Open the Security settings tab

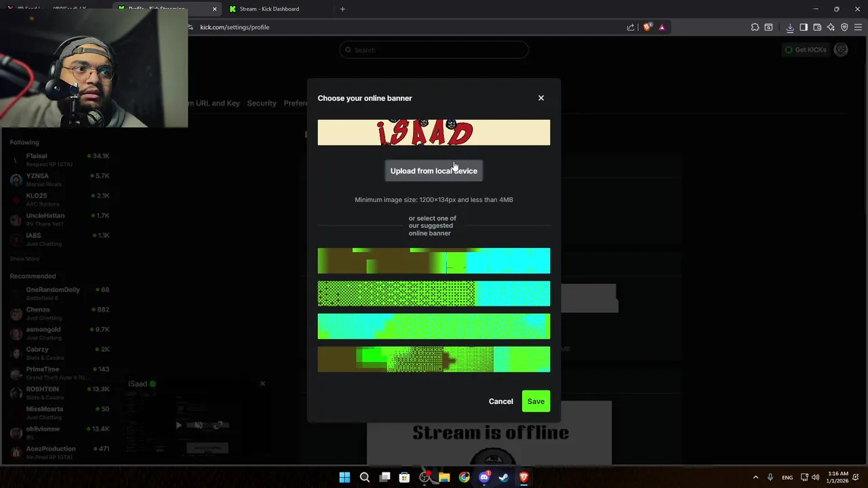pyautogui.click(x=262, y=103)
